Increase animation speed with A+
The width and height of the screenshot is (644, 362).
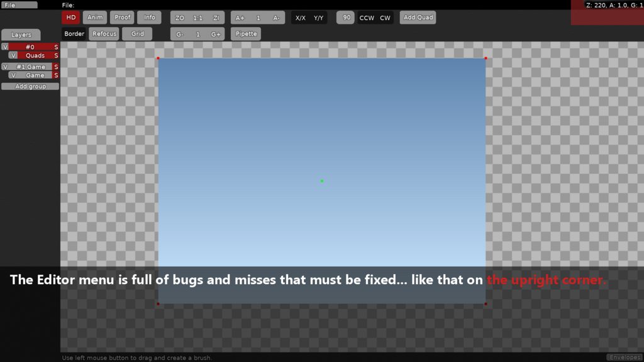tap(240, 18)
